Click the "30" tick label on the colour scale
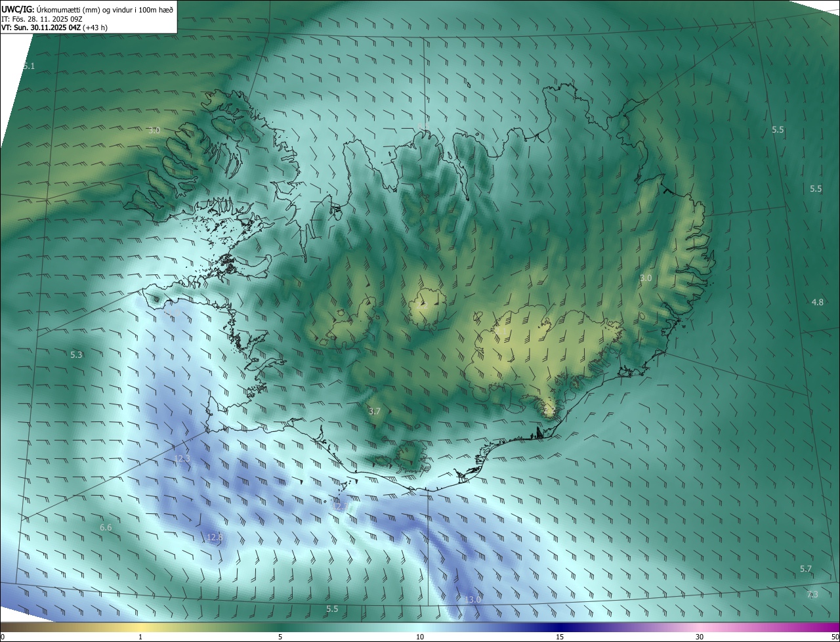The height and width of the screenshot is (642, 840). [700, 637]
